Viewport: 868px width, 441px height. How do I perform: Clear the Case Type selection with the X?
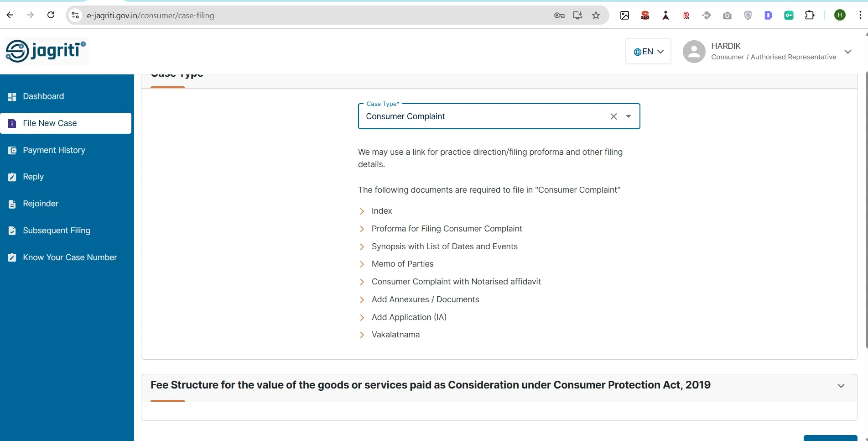point(613,116)
